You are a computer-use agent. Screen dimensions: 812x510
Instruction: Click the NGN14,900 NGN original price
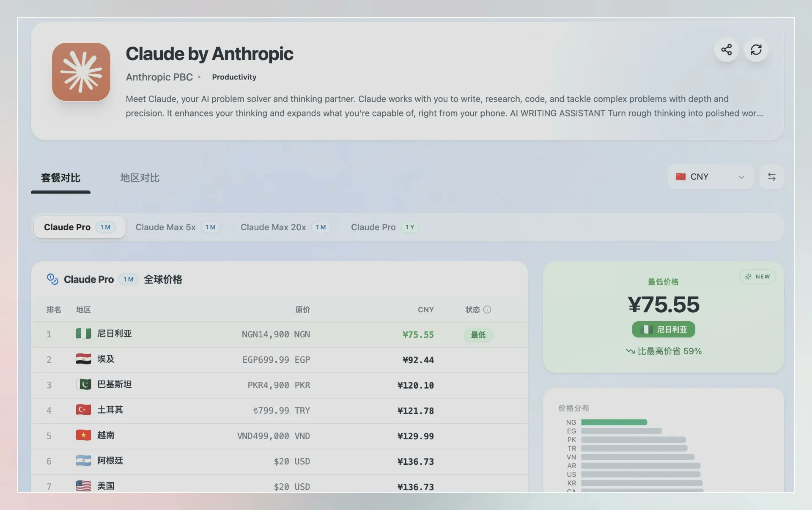pyautogui.click(x=276, y=335)
